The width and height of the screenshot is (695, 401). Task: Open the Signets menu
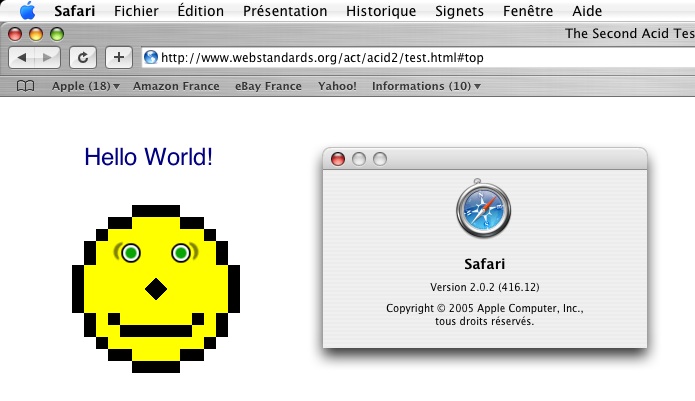click(459, 11)
